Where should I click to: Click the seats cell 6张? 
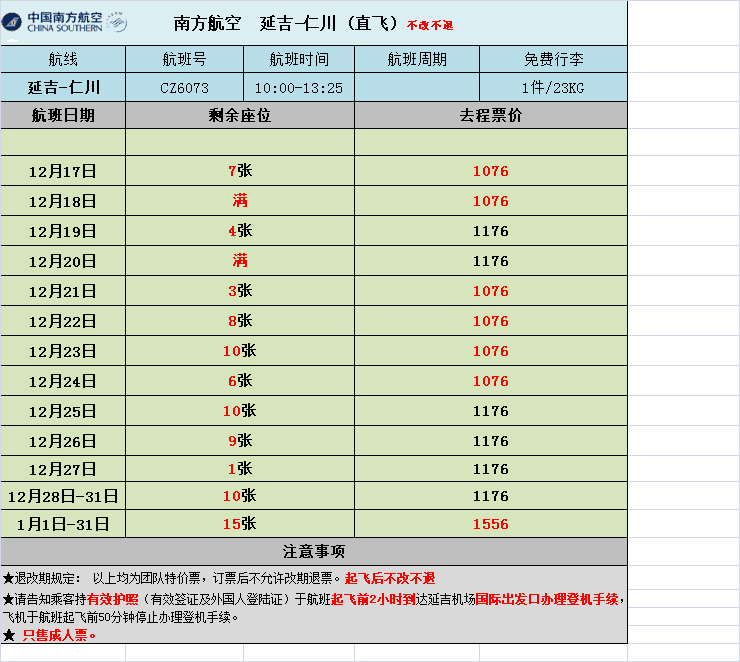click(240, 381)
